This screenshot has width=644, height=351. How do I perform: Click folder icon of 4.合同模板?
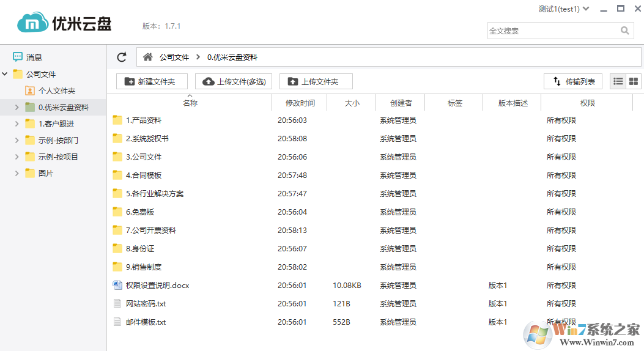pos(117,175)
